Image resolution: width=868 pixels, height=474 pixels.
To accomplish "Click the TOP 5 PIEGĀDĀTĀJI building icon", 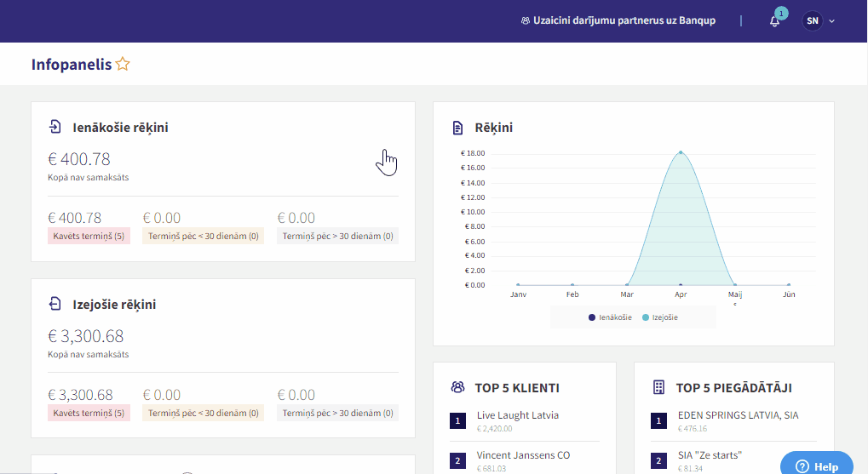I will [x=658, y=387].
